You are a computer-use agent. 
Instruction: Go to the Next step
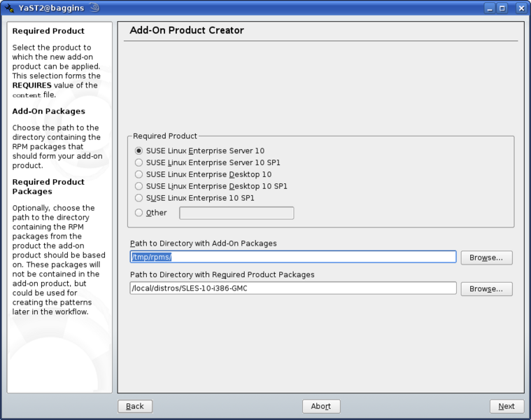click(507, 406)
